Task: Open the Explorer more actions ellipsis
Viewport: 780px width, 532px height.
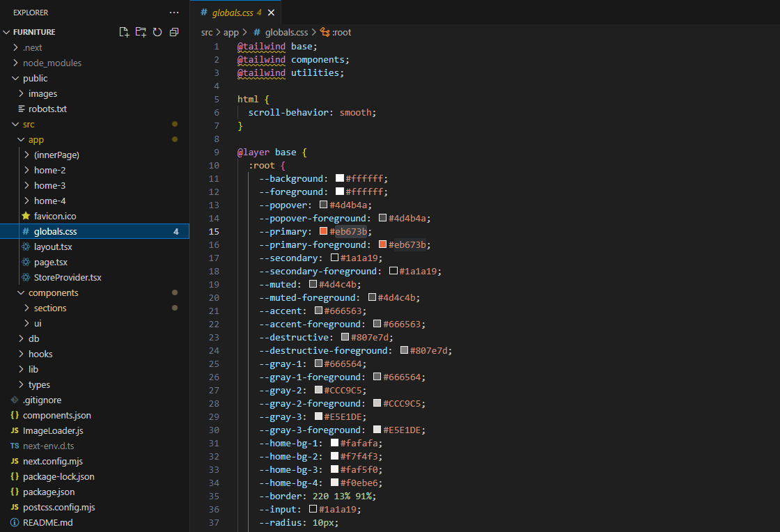Action: tap(174, 13)
